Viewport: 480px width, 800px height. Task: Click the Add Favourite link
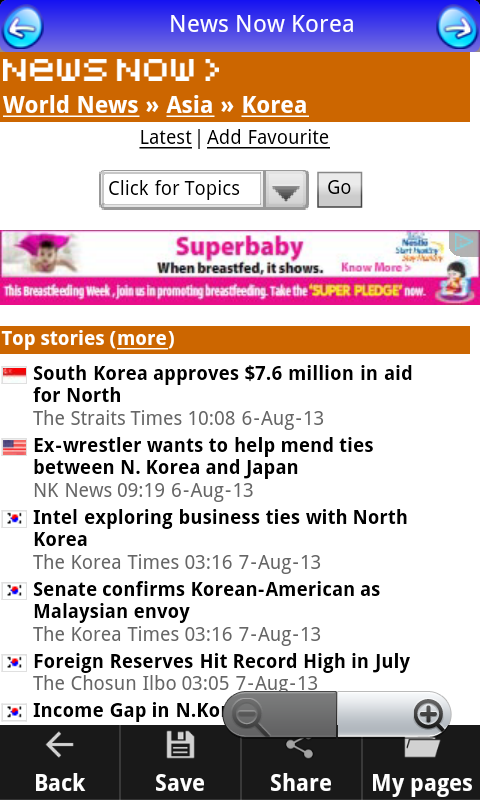(x=268, y=137)
